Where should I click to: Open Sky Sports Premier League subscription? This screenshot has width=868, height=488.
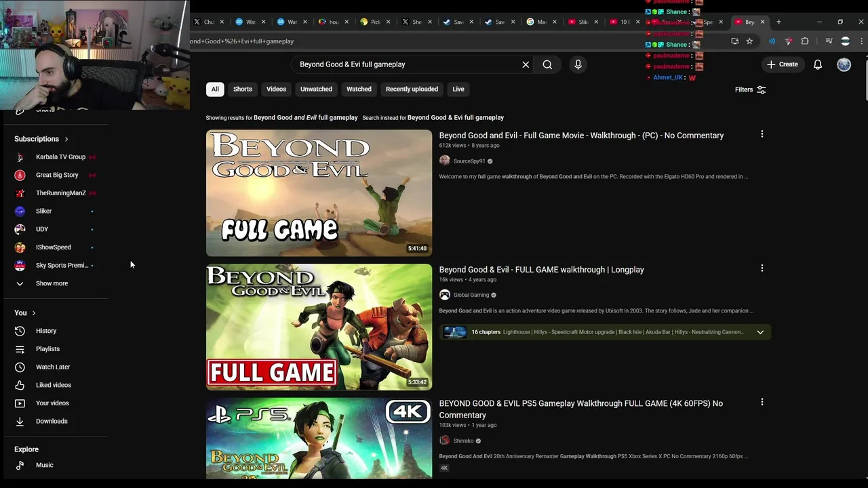click(56, 265)
